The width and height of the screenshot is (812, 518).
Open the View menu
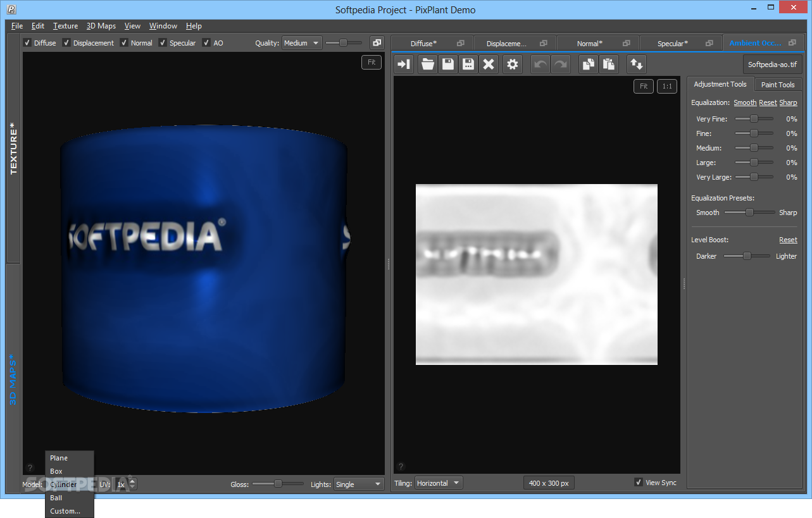coord(132,26)
